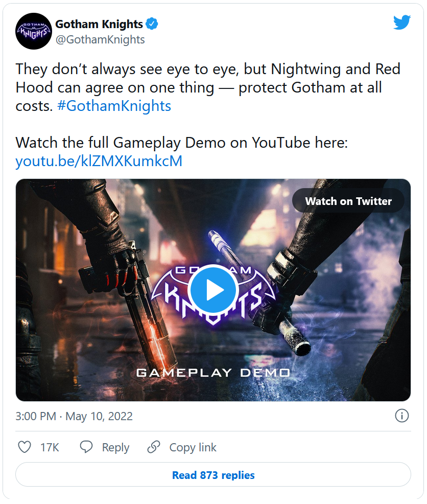Click the Watch on Twitter button
This screenshot has height=504, width=427.
pyautogui.click(x=348, y=201)
